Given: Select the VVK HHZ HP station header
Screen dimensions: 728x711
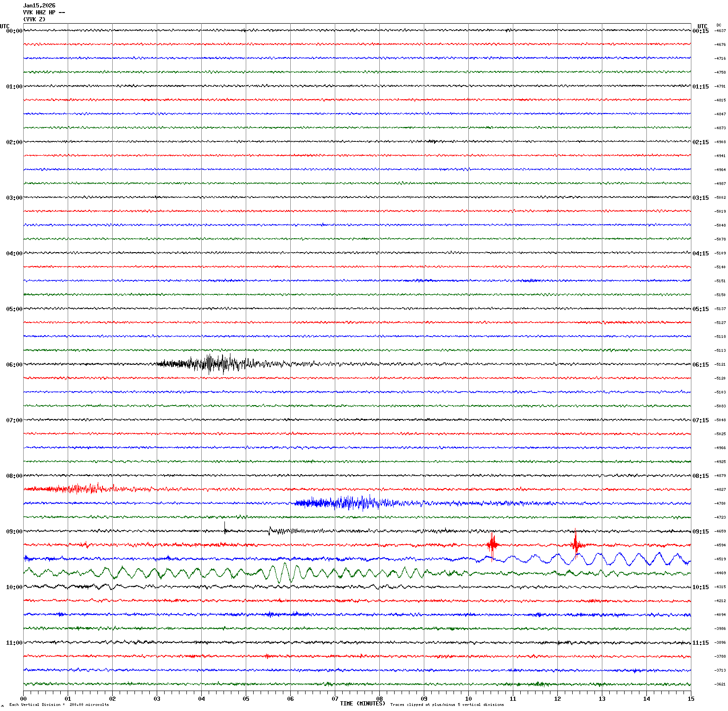Looking at the screenshot, I should click(x=44, y=13).
